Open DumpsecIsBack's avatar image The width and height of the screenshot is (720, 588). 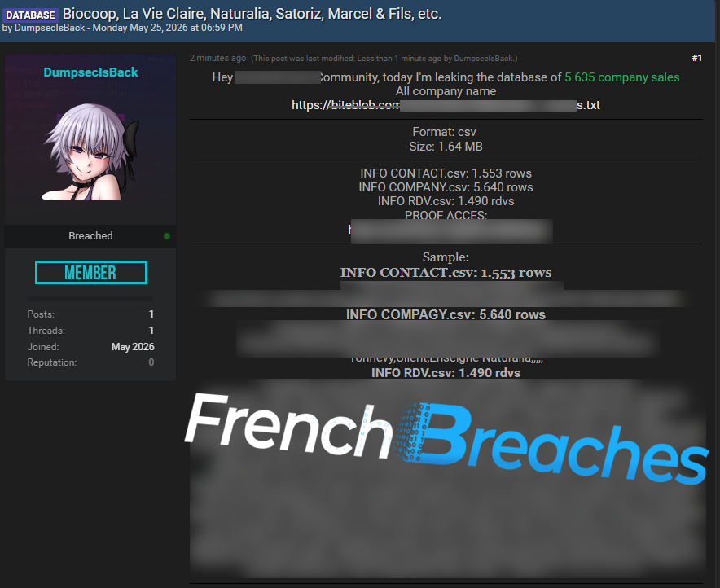90,151
